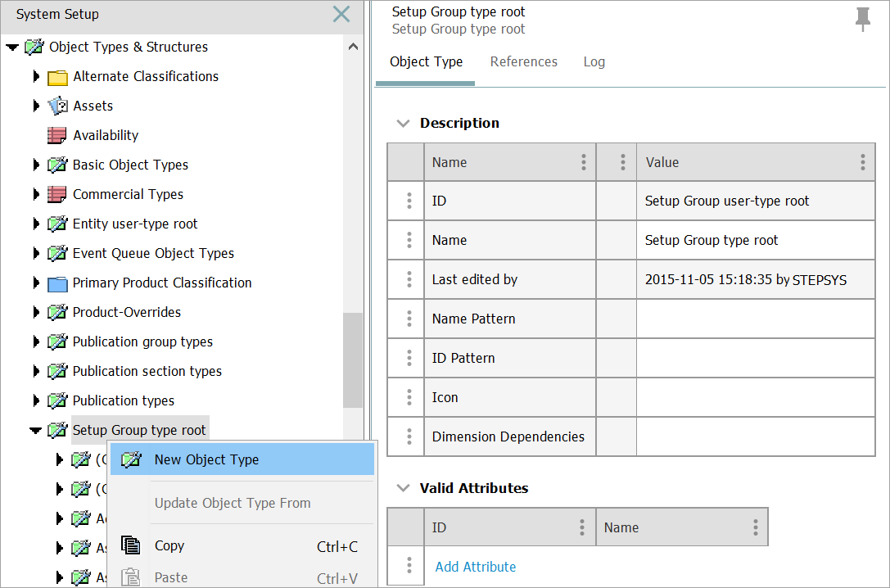
Task: Switch to the References tab
Action: coord(523,62)
